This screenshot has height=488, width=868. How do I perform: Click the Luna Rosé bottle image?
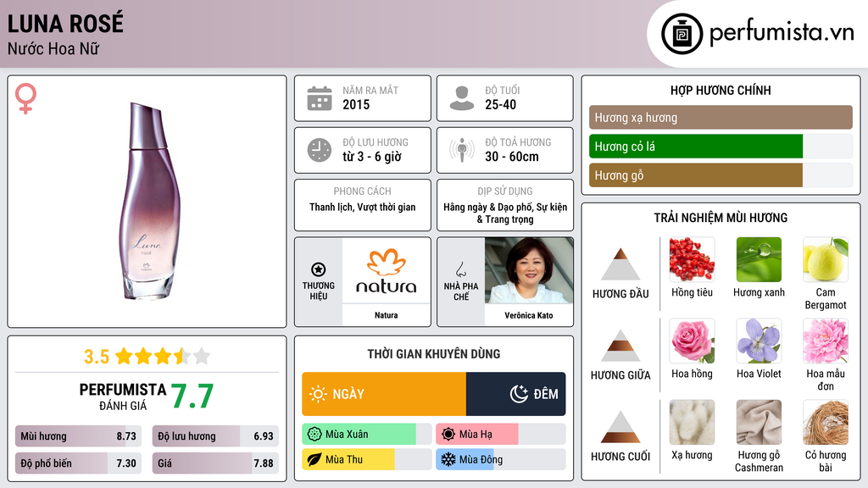(x=149, y=202)
